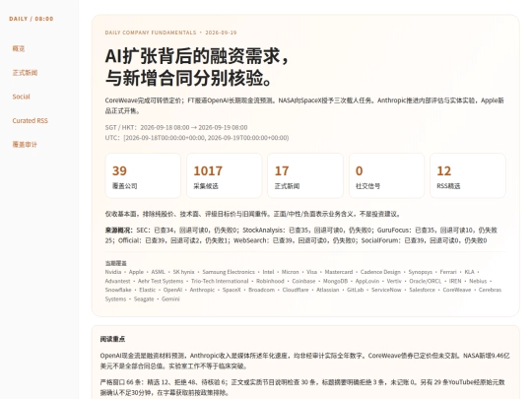The height and width of the screenshot is (399, 532).
Task: Click Robinhood in the coverage list
Action: [x=270, y=281]
